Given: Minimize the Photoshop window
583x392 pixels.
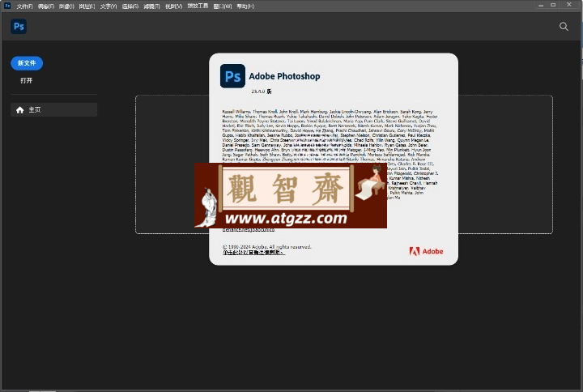Looking at the screenshot, I should [541, 5].
